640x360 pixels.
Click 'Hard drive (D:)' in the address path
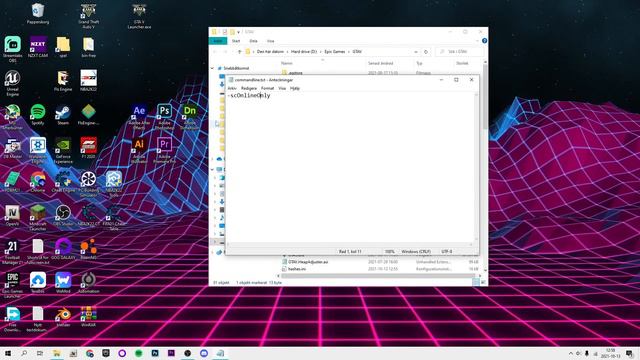click(304, 52)
